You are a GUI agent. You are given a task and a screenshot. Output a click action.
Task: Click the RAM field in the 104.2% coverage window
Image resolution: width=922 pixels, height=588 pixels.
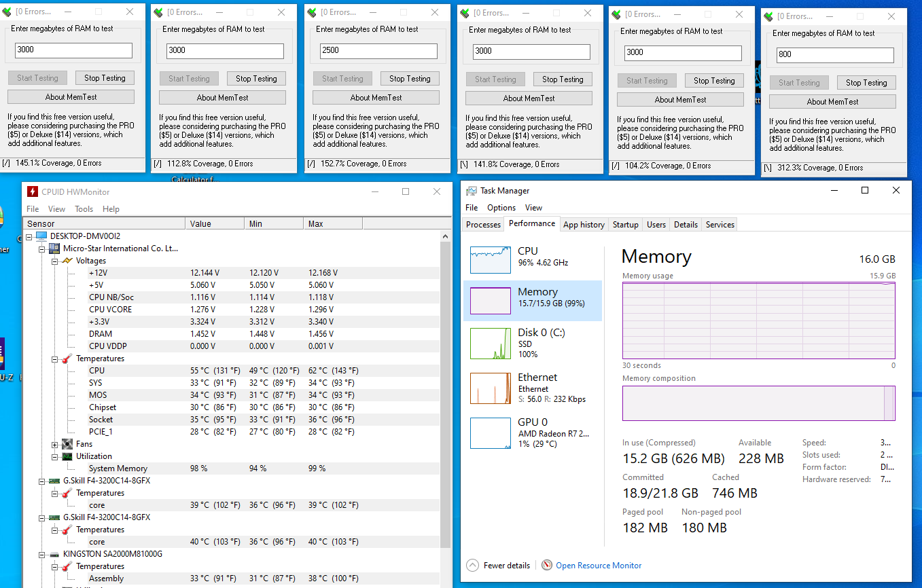(683, 53)
